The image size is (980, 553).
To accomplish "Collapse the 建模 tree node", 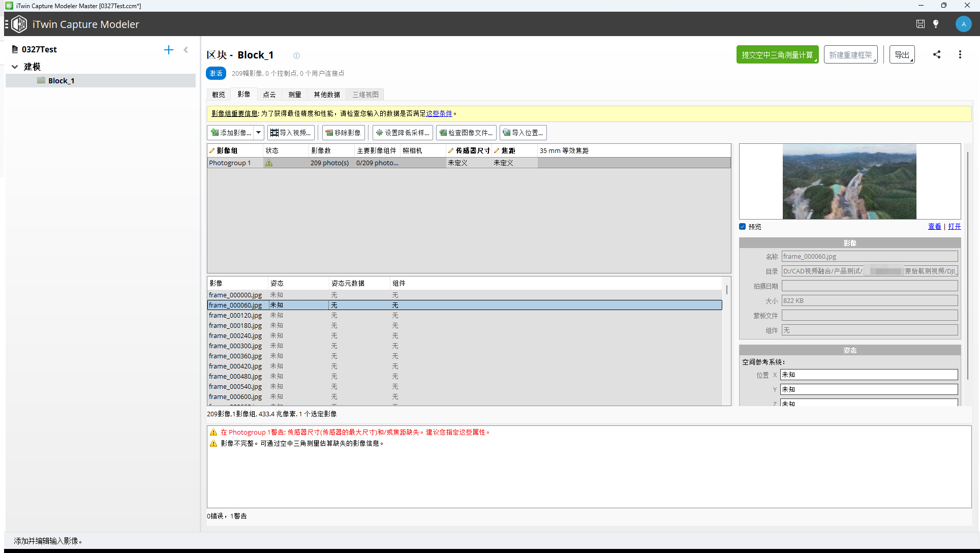I will (15, 67).
